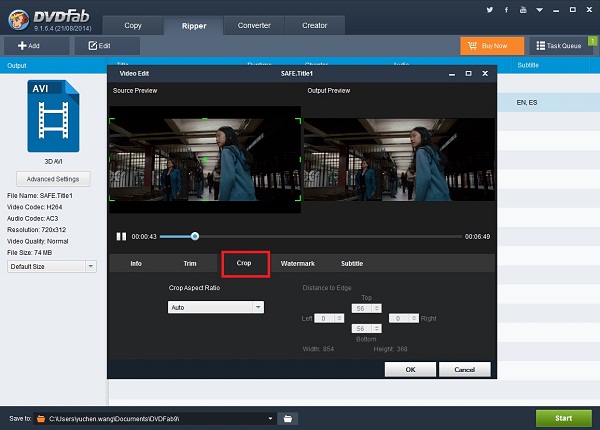Click the orange folder icon beside Save to

[41, 419]
